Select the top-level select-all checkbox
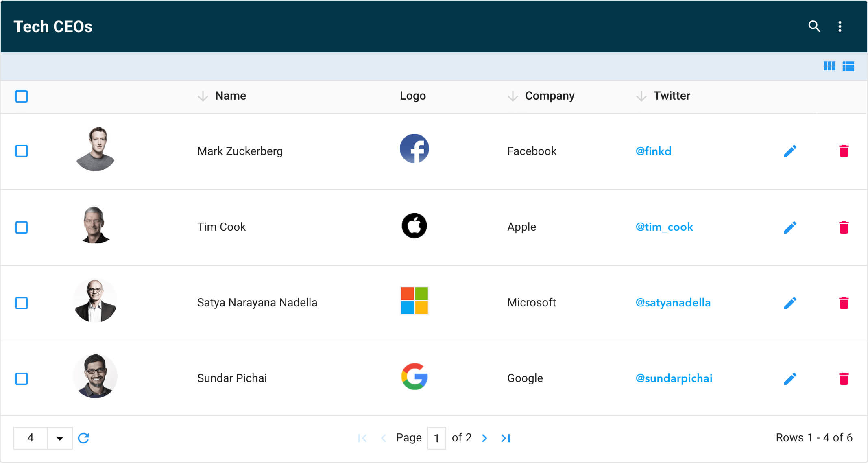Viewport: 868px width, 463px height. [22, 95]
